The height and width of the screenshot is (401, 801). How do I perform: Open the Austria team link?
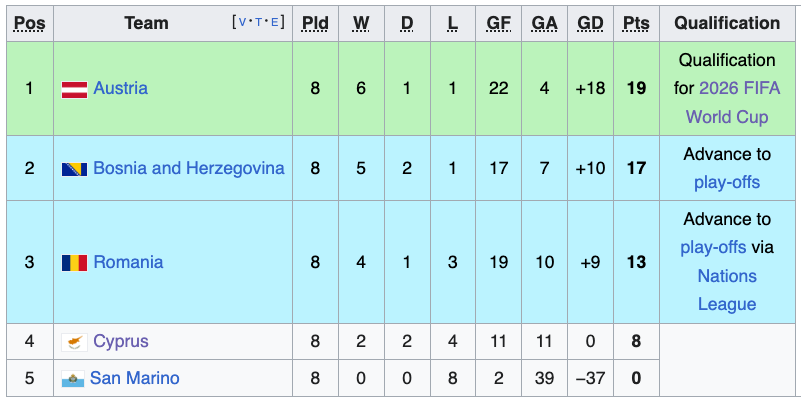pos(120,89)
